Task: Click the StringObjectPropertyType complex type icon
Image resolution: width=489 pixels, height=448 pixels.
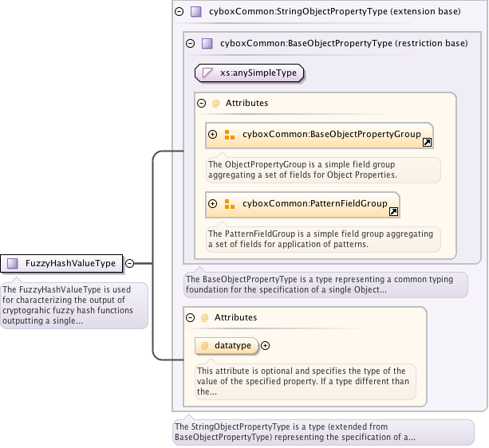Action: [195, 11]
